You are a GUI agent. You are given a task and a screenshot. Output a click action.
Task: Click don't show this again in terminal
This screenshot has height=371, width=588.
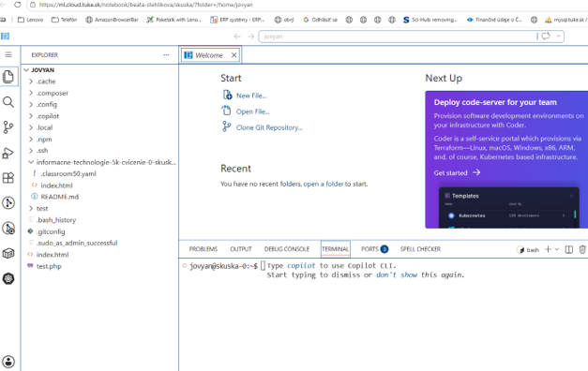pos(397,275)
